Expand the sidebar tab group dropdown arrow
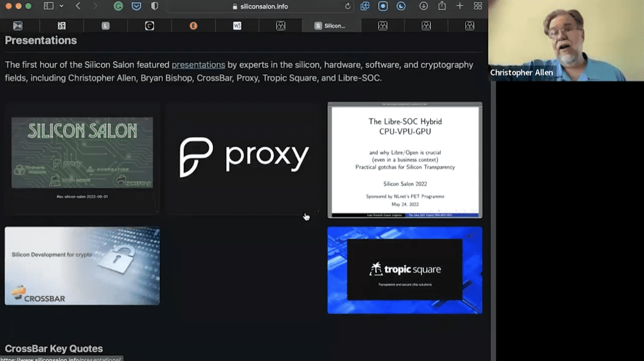Screen dimensions: 644x361 click(61, 6)
